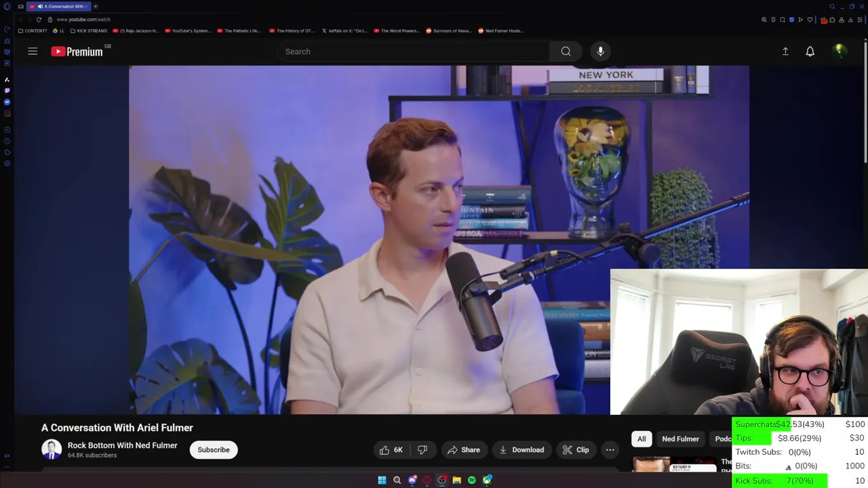Open the account avatar menu

click(x=840, y=52)
